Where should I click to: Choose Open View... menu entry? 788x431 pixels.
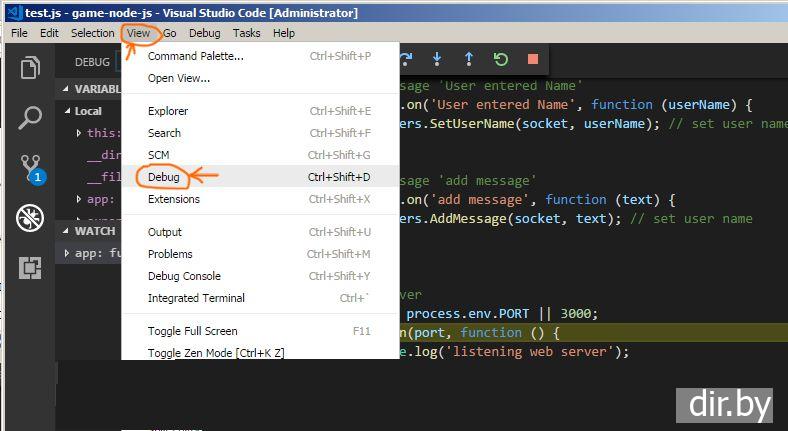pyautogui.click(x=260, y=78)
